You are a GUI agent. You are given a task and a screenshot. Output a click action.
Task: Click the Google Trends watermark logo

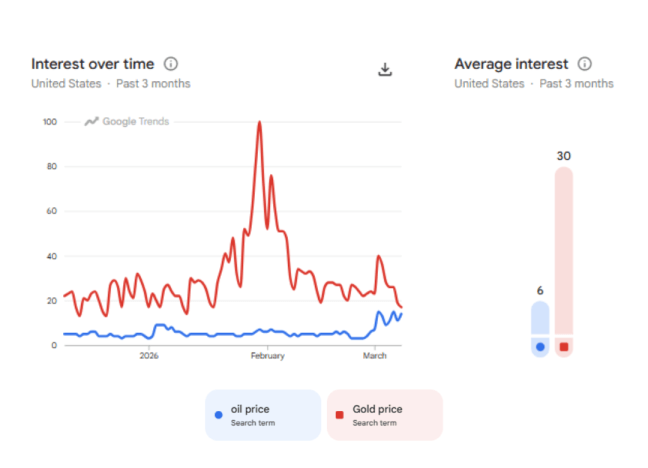(x=127, y=122)
